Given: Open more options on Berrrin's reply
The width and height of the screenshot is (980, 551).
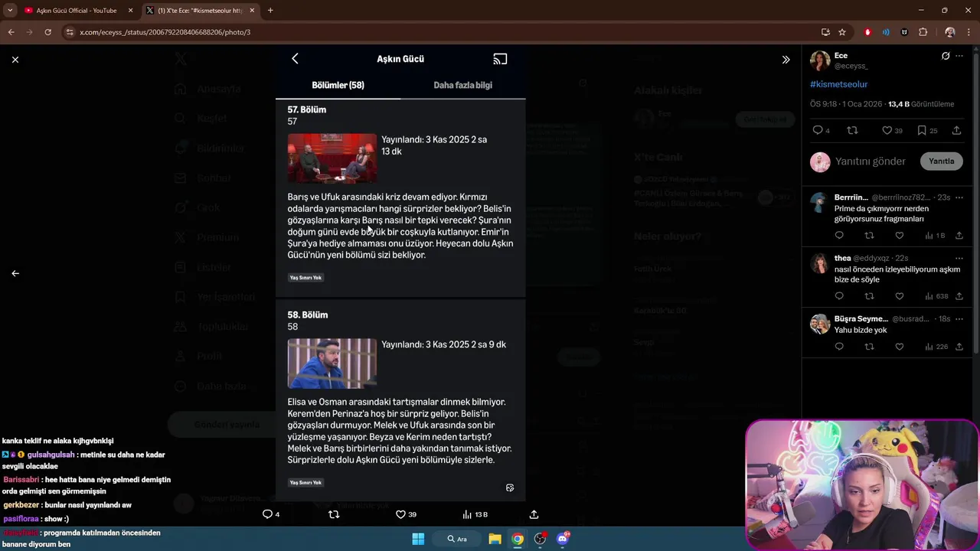Looking at the screenshot, I should [x=959, y=197].
